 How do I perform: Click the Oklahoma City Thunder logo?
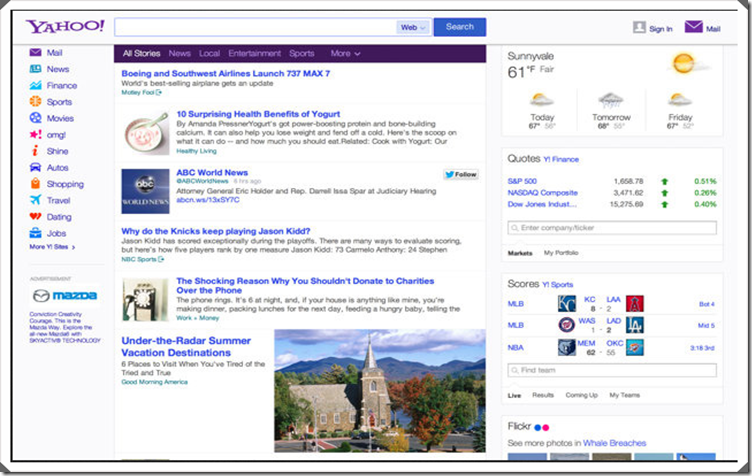pos(635,347)
